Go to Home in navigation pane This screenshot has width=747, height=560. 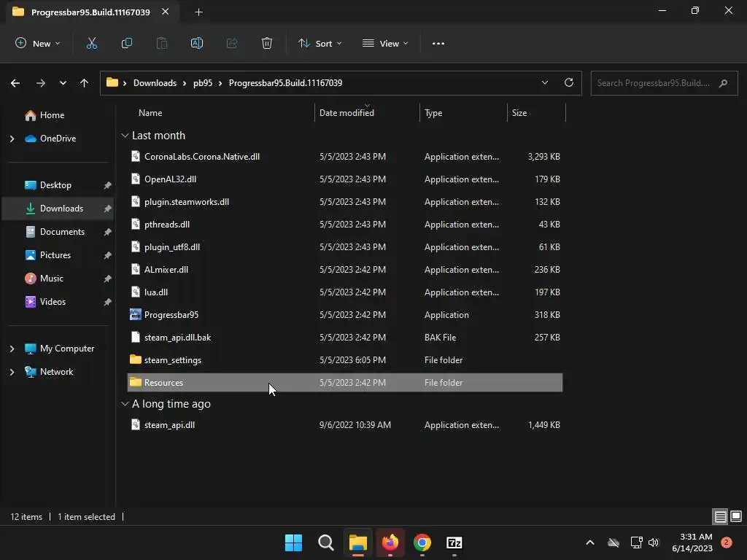[x=52, y=115]
